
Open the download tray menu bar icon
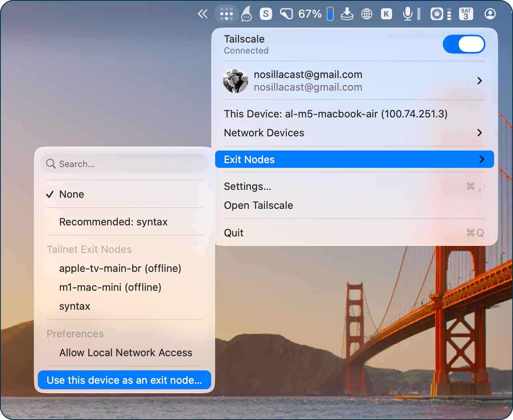[347, 14]
